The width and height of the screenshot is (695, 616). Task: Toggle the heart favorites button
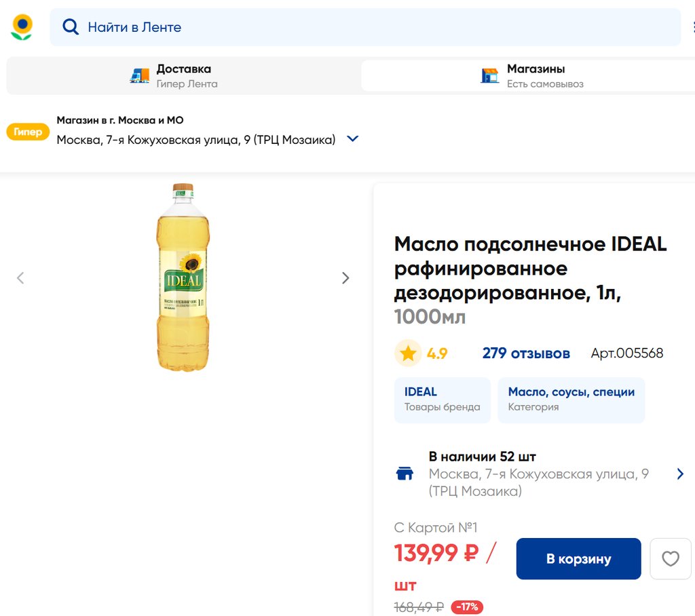click(x=670, y=559)
